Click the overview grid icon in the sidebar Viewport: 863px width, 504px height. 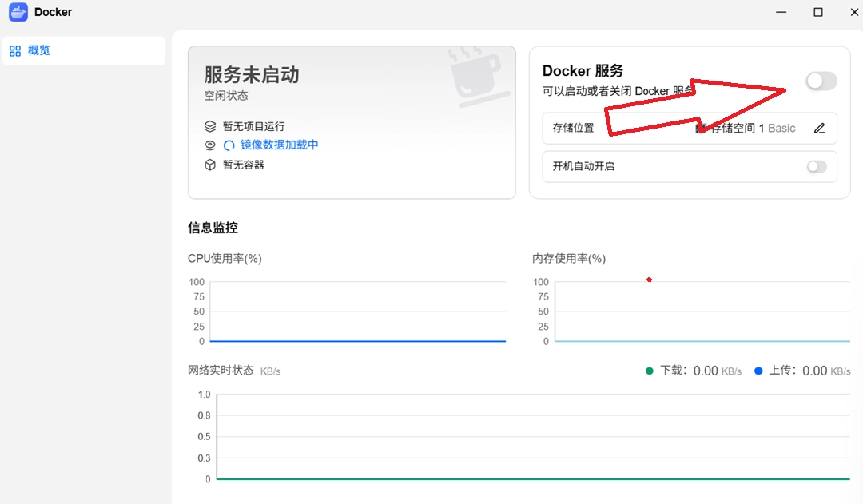point(15,51)
